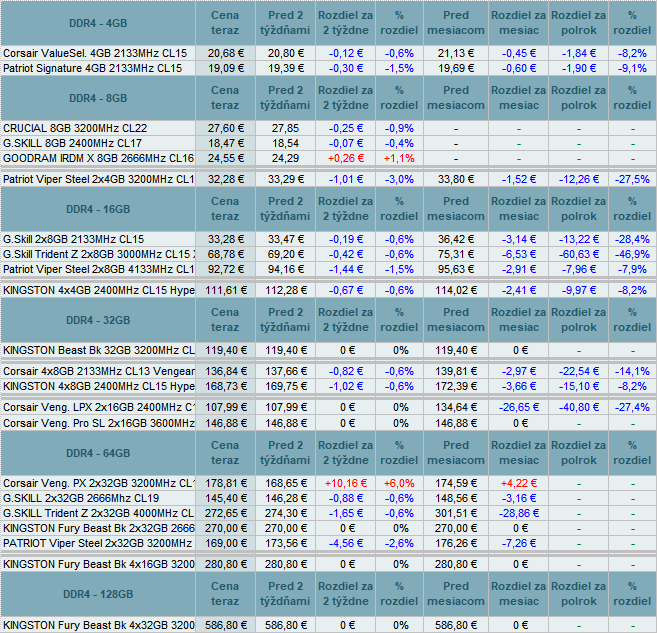Select G.SKILL Trident Z 2x32GB 4000MHz row
The height and width of the screenshot is (633, 657).
pos(98,513)
